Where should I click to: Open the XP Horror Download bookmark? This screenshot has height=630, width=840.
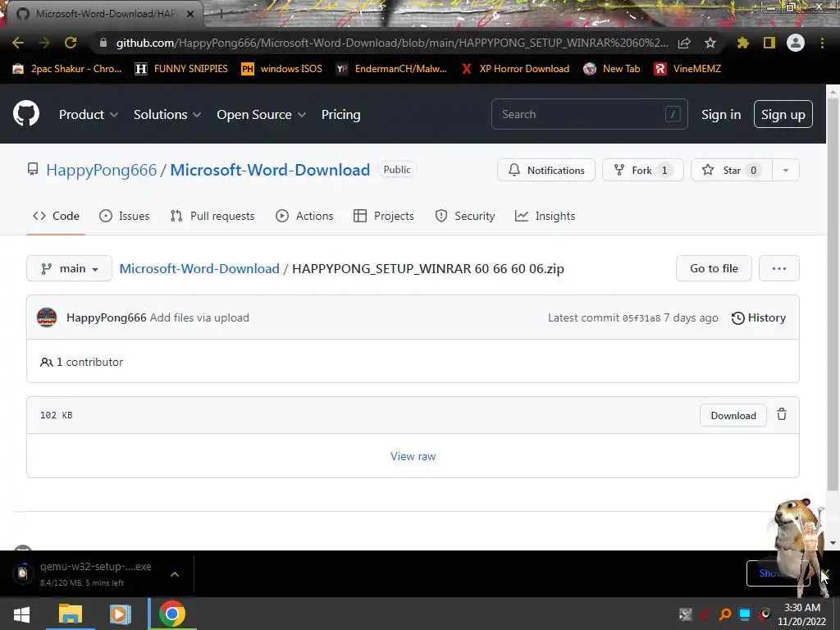click(x=515, y=69)
